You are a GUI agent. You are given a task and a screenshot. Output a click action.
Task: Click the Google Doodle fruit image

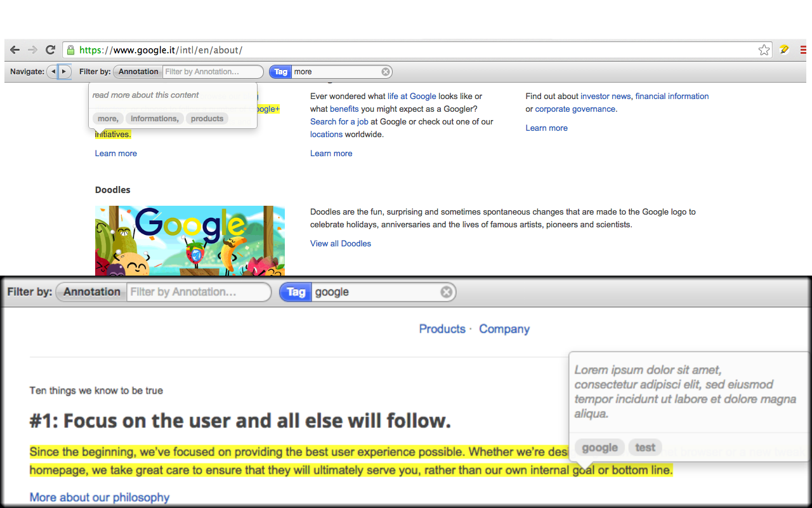(x=190, y=241)
